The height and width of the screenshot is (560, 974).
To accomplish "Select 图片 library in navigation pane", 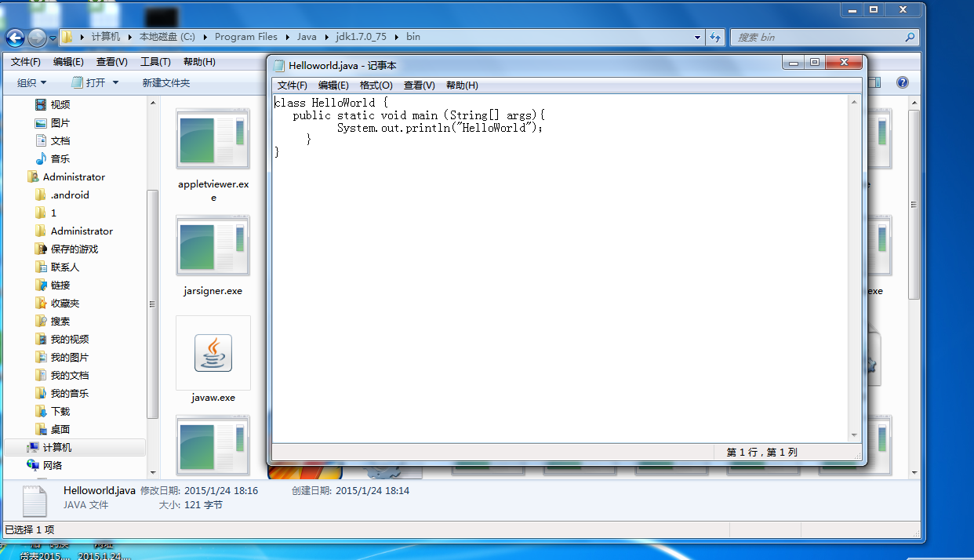I will [x=60, y=122].
